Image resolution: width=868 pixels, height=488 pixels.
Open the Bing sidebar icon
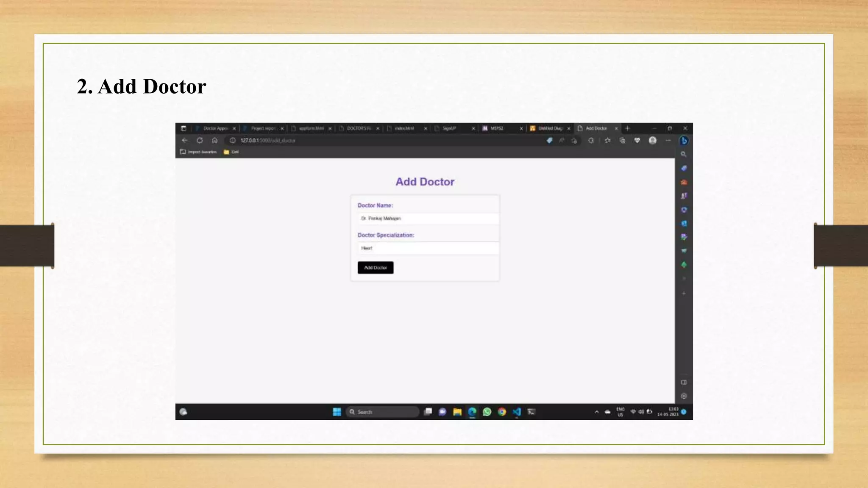point(683,141)
